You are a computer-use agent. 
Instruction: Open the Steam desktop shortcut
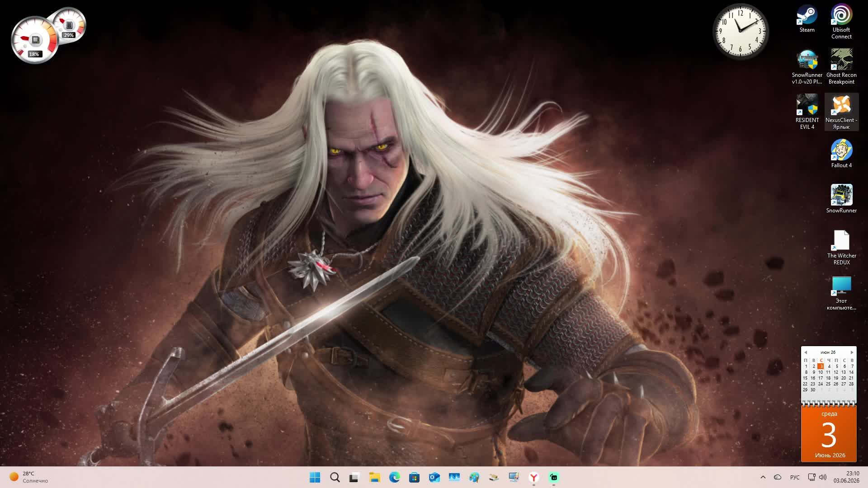[x=807, y=19]
